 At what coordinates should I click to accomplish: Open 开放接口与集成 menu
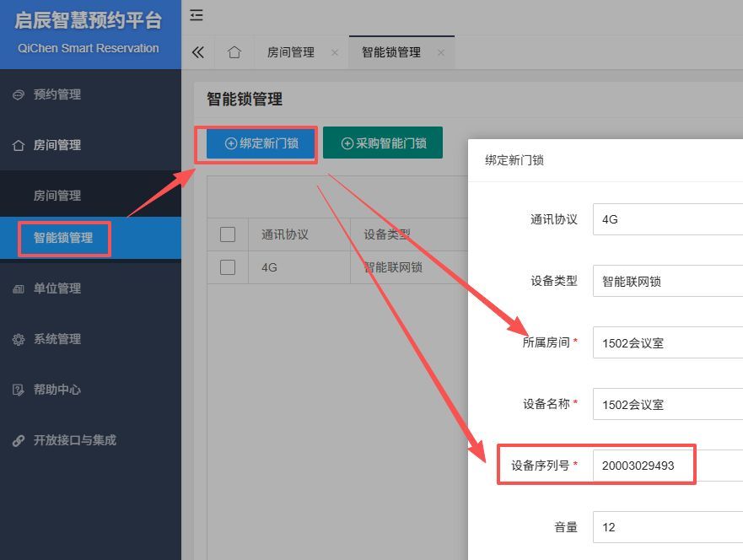[74, 440]
